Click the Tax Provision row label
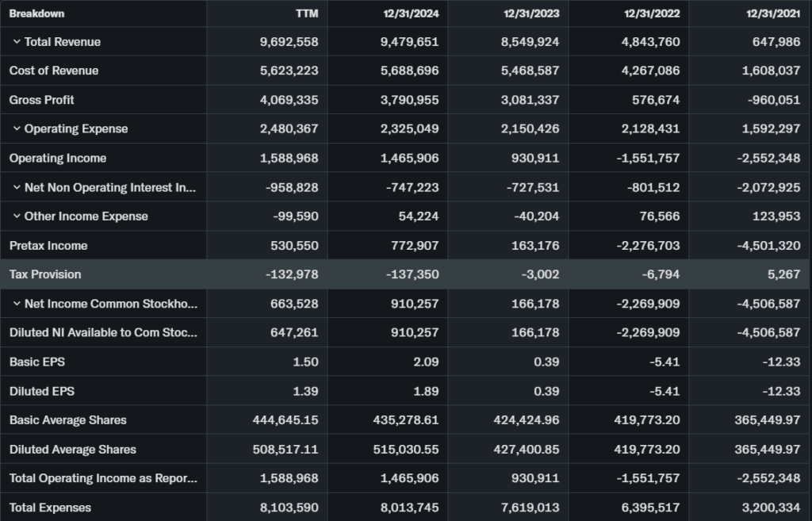Viewport: 812px width, 521px height. coord(45,274)
